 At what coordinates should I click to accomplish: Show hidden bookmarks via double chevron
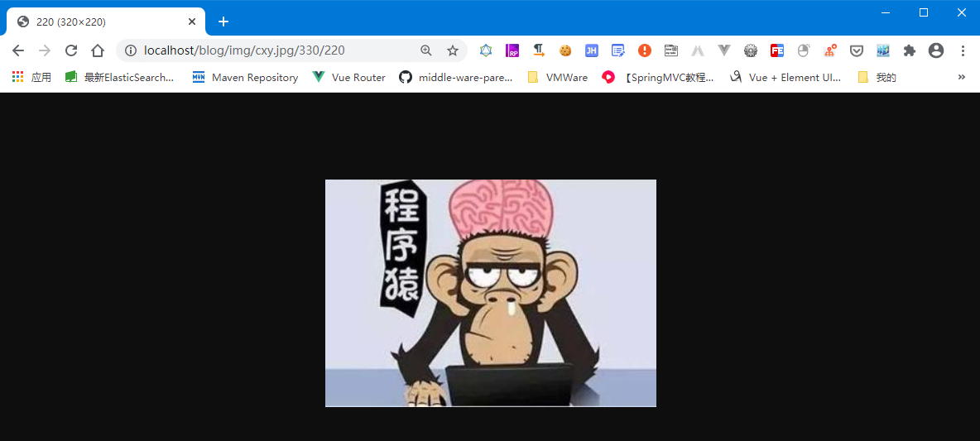tap(961, 77)
